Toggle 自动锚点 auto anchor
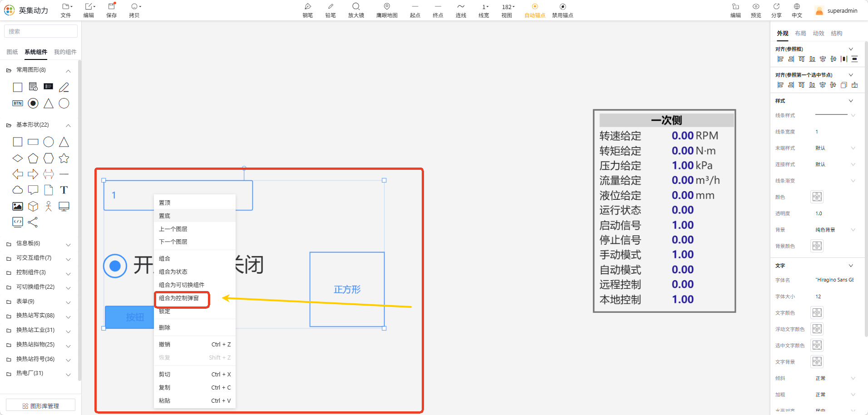 [x=535, y=10]
